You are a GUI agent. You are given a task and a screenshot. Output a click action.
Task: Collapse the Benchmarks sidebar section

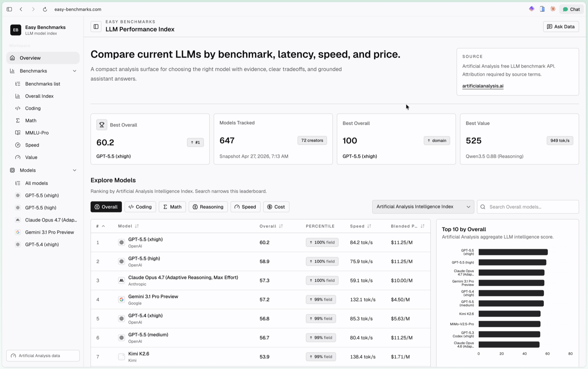tap(75, 71)
